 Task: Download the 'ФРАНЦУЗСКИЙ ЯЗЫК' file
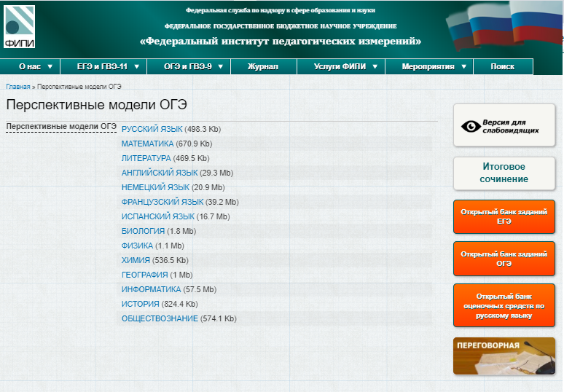pos(162,202)
